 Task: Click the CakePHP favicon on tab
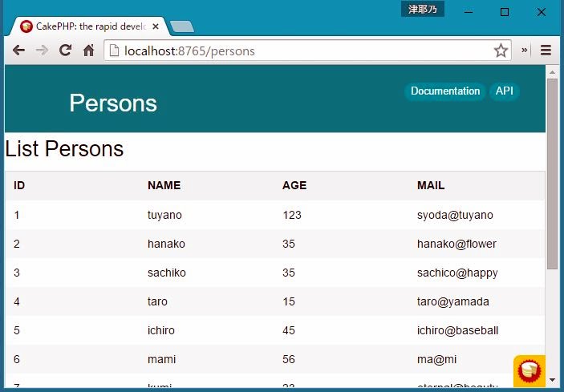click(26, 26)
